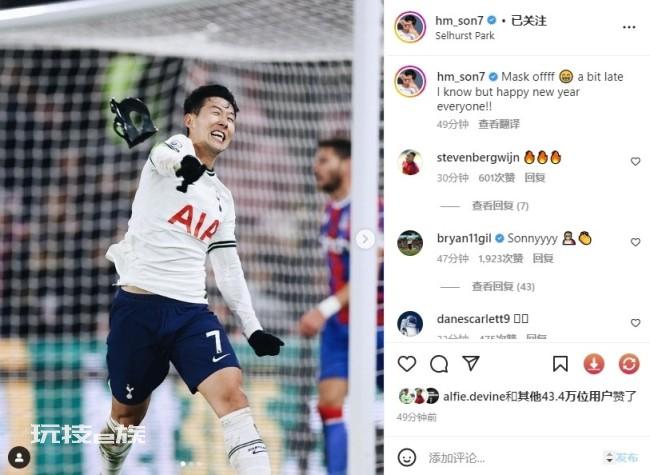This screenshot has width=650, height=475.
Task: Like stevenbergwijn's comment
Action: (635, 161)
